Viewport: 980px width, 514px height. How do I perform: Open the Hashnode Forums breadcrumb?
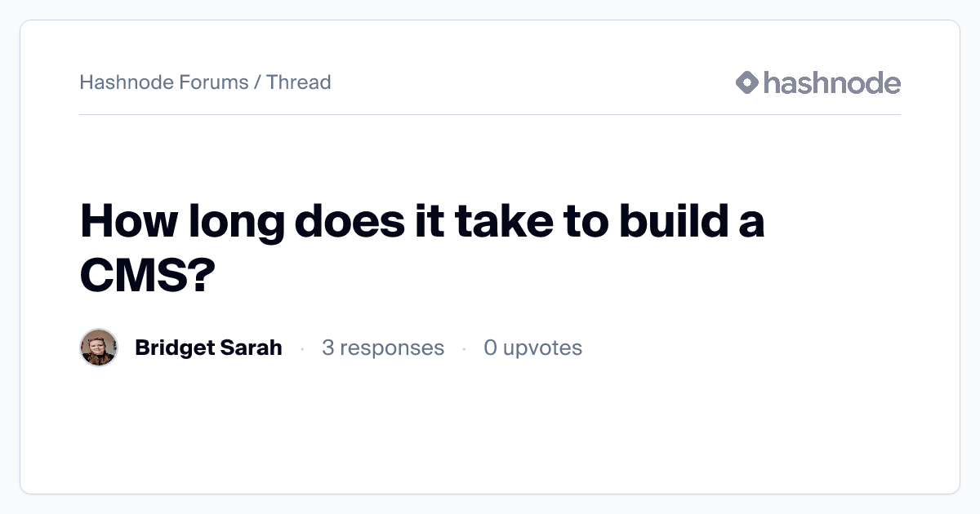pyautogui.click(x=163, y=82)
